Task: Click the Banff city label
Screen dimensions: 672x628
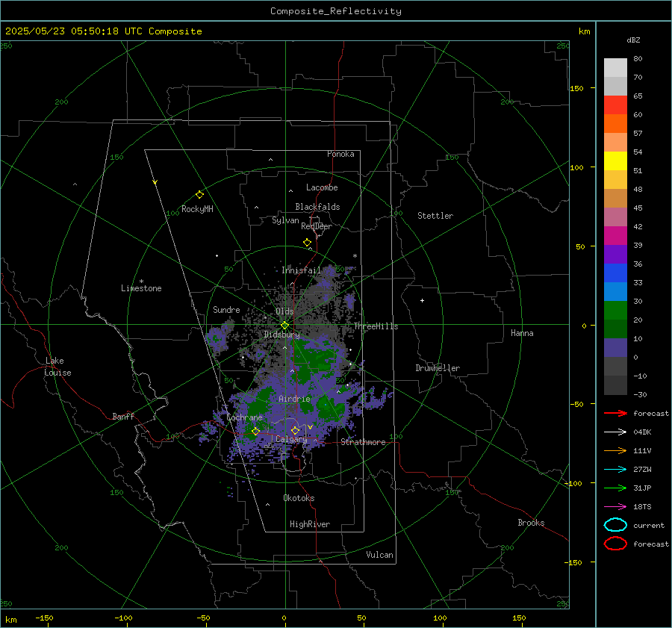Action: 123,416
